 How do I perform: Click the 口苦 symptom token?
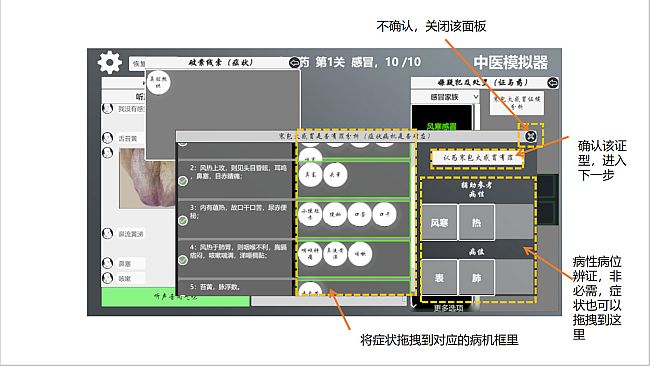pyautogui.click(x=359, y=214)
